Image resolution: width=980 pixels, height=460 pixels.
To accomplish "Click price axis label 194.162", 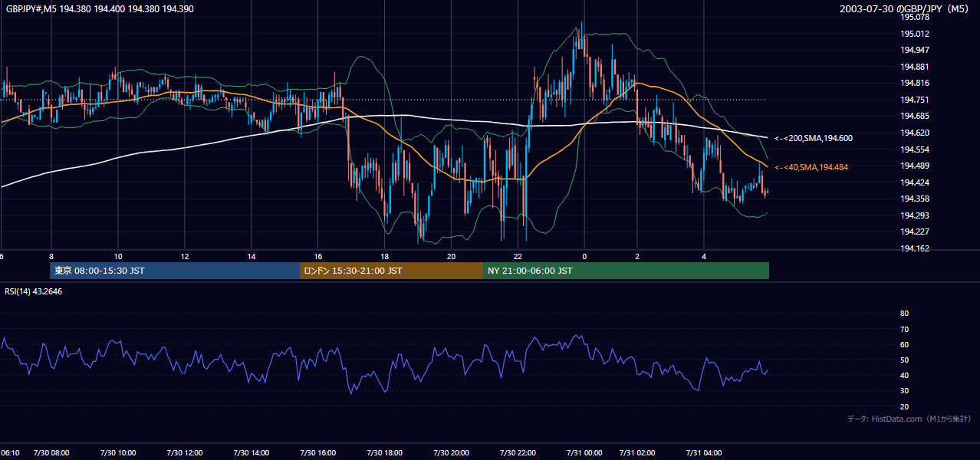I will [915, 248].
